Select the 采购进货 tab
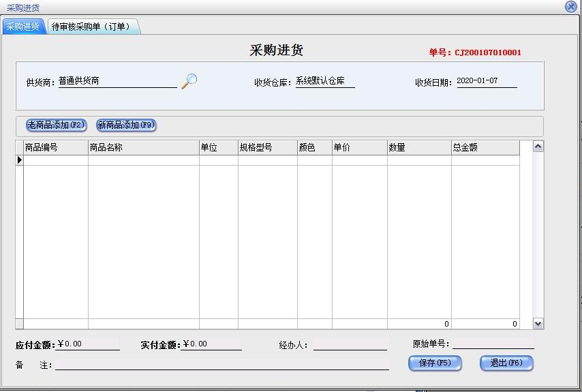The height and width of the screenshot is (392, 582). (23, 27)
